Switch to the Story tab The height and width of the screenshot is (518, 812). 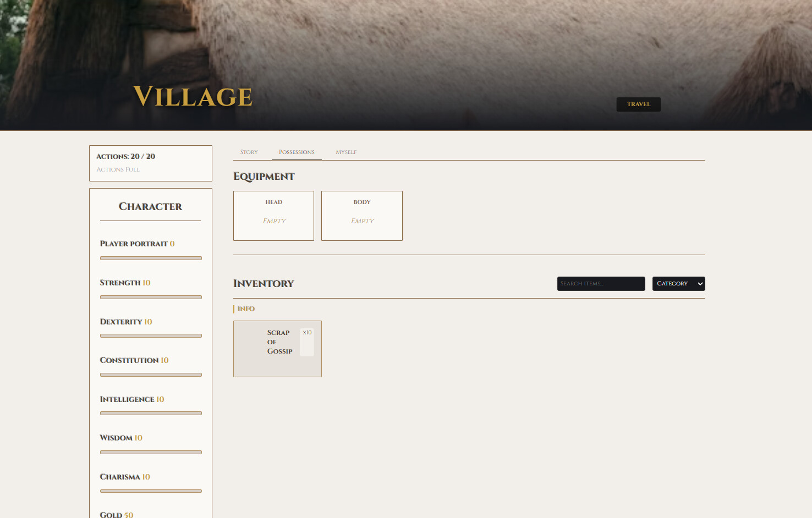(x=249, y=152)
